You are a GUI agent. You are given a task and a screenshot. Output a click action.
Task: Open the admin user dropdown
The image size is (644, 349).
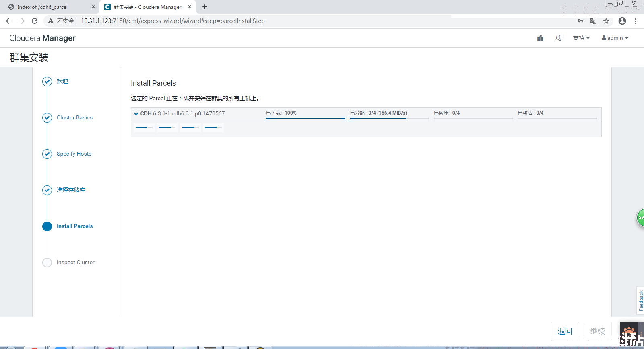point(615,38)
